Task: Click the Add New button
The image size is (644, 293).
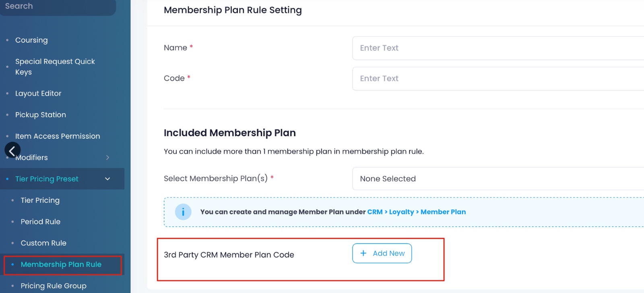Action: tap(382, 253)
